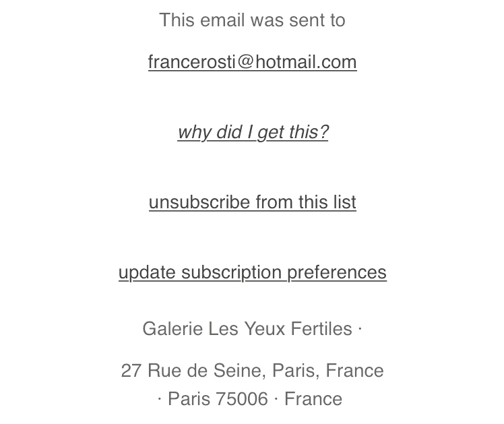The width and height of the screenshot is (504, 424).
Task: Click the "This email was sent to" text
Action: 252,20
